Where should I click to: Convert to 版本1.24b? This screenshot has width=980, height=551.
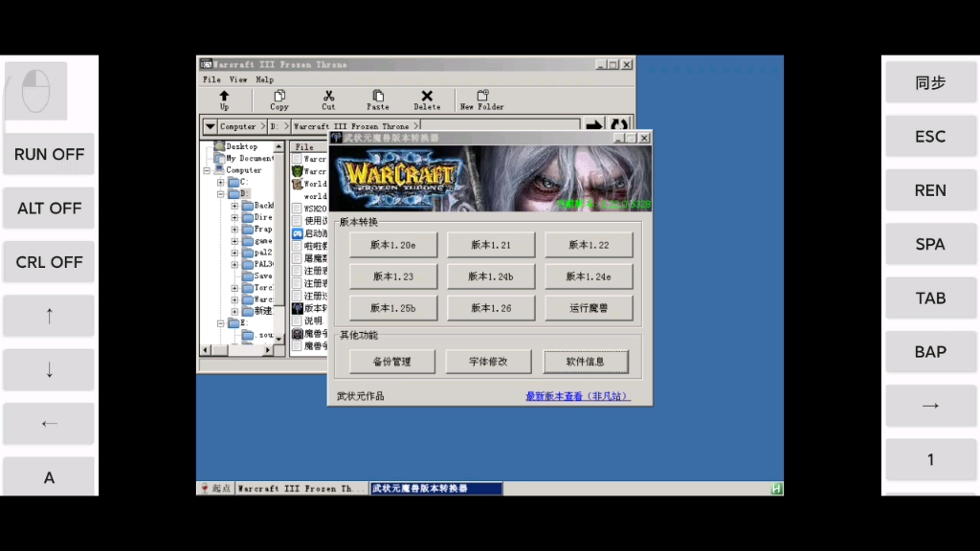pyautogui.click(x=491, y=276)
